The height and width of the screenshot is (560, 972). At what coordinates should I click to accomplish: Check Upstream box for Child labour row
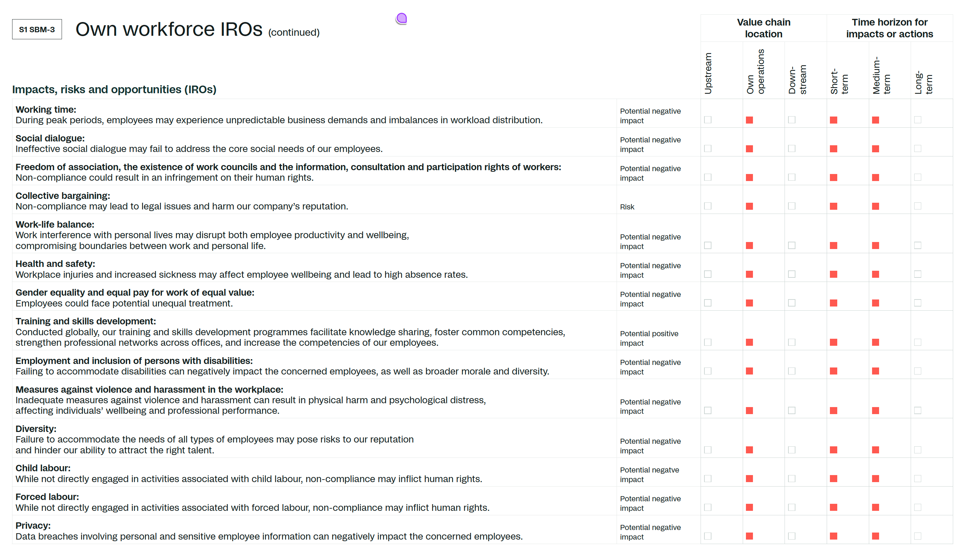(x=707, y=479)
